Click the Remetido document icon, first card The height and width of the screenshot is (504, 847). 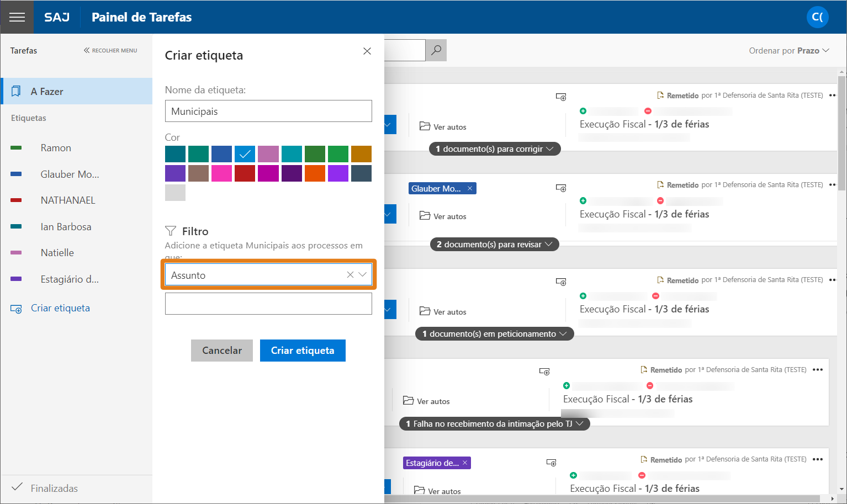[x=660, y=95]
